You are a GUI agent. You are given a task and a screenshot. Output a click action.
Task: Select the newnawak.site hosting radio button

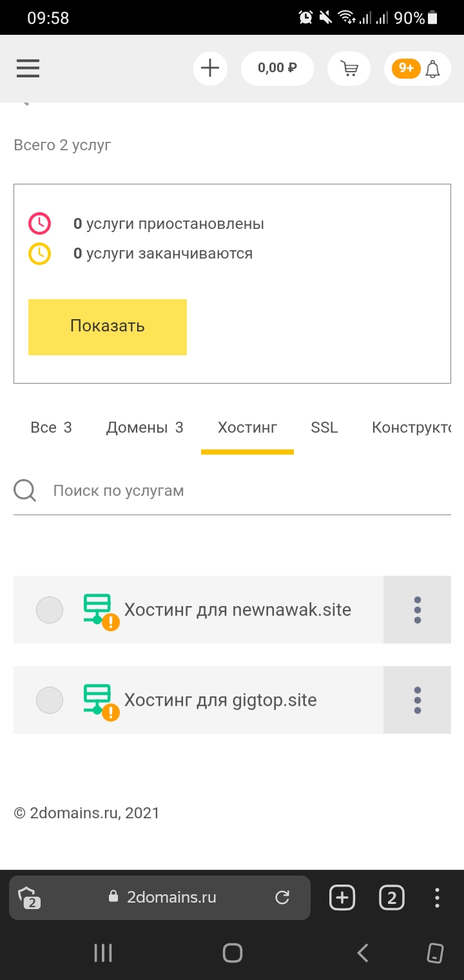click(x=50, y=610)
